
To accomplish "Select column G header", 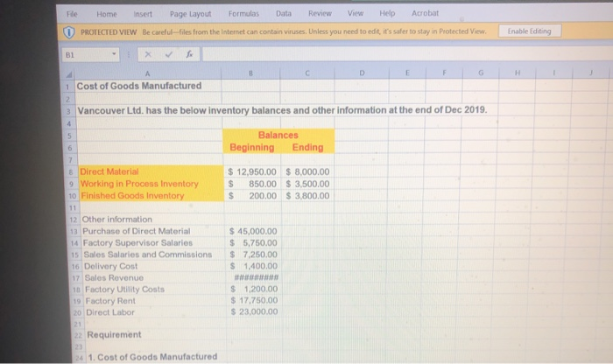I will [x=481, y=73].
